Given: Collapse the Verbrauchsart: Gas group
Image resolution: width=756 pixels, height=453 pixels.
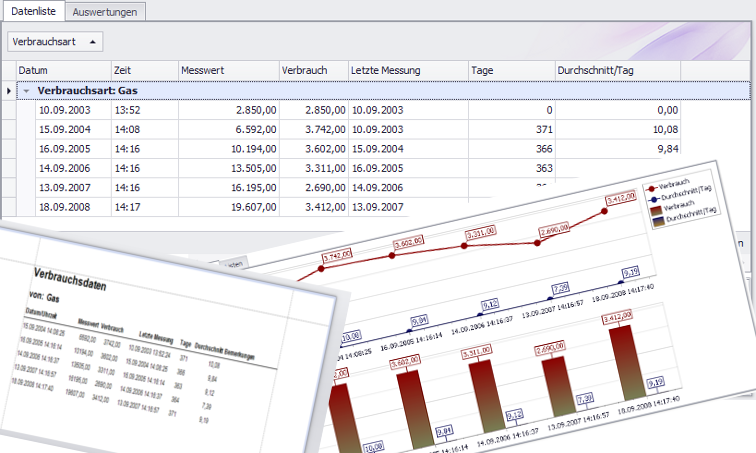Looking at the screenshot, I should [x=27, y=91].
